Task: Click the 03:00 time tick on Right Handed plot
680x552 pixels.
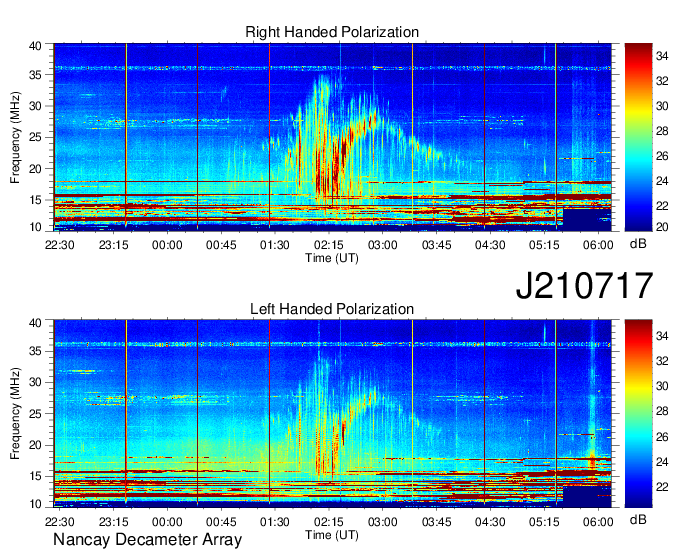Action: [x=382, y=245]
